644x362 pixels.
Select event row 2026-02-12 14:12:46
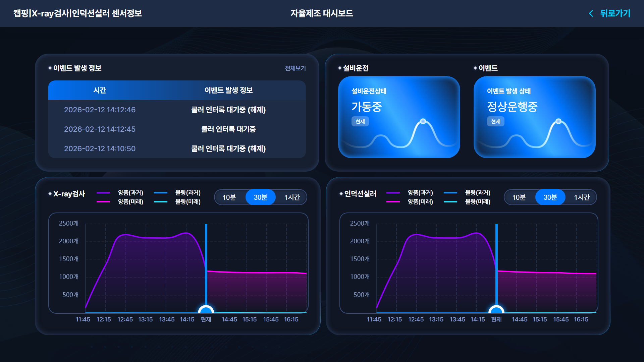[177, 110]
